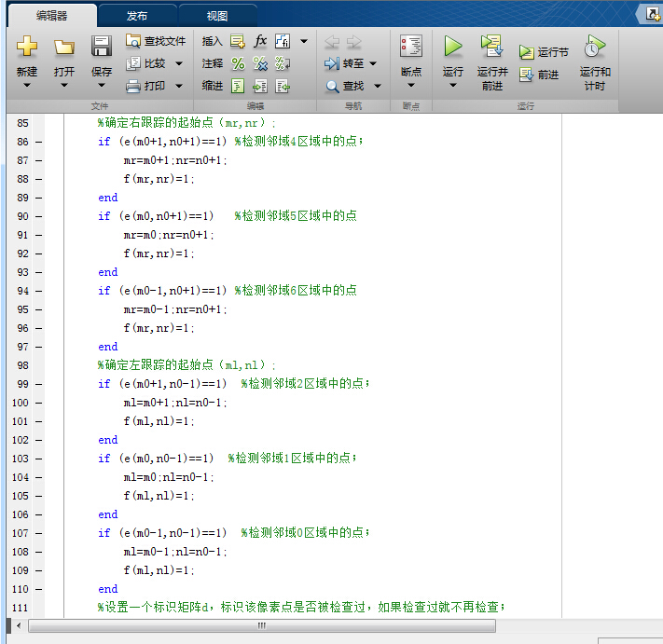This screenshot has width=663, height=644.
Task: Expand the 查找 dropdown arrow
Action: (378, 86)
